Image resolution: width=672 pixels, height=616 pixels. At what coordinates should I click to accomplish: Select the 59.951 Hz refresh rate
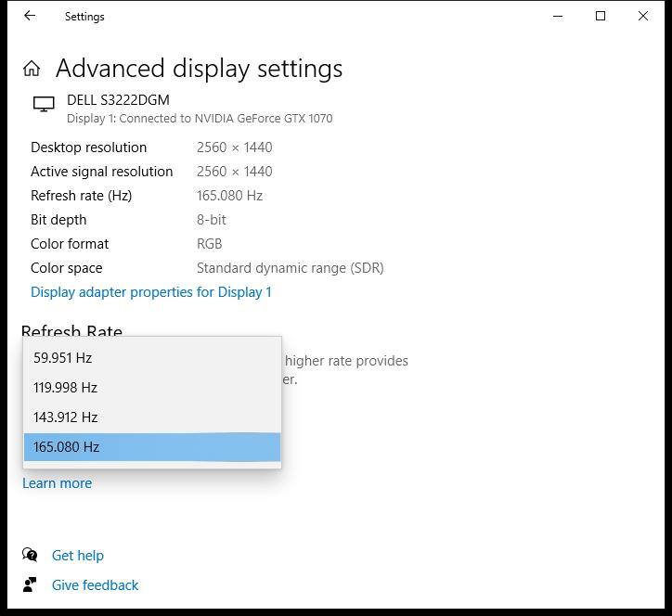click(x=63, y=358)
